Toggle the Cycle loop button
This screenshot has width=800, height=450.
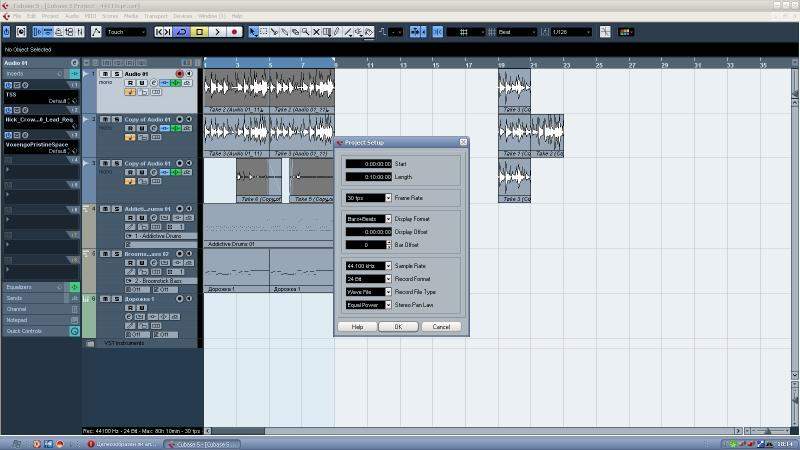182,32
